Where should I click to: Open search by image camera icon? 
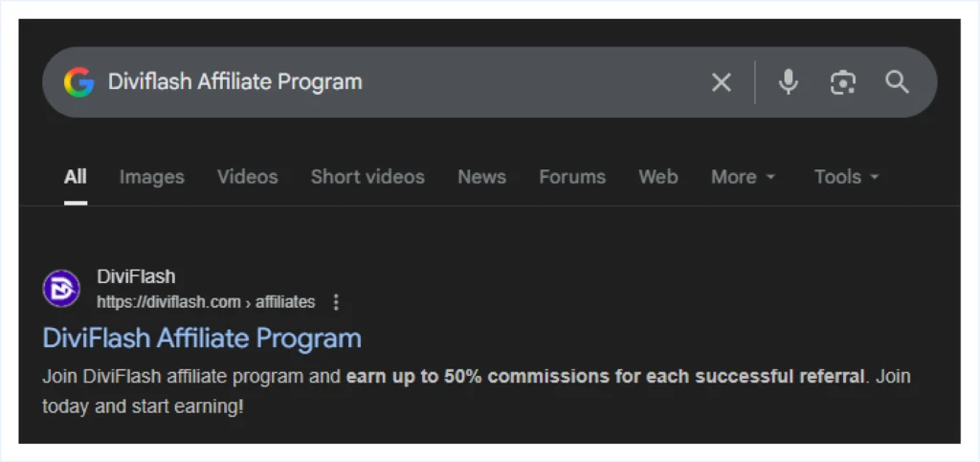point(842,82)
